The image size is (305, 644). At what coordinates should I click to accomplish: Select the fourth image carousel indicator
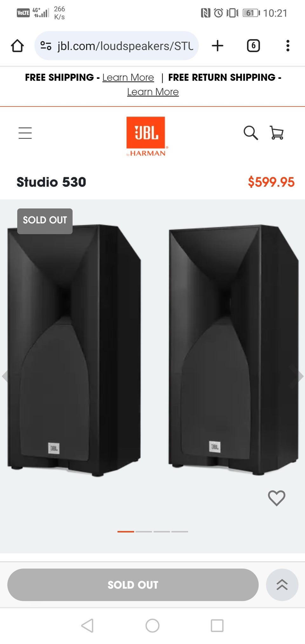point(180,532)
